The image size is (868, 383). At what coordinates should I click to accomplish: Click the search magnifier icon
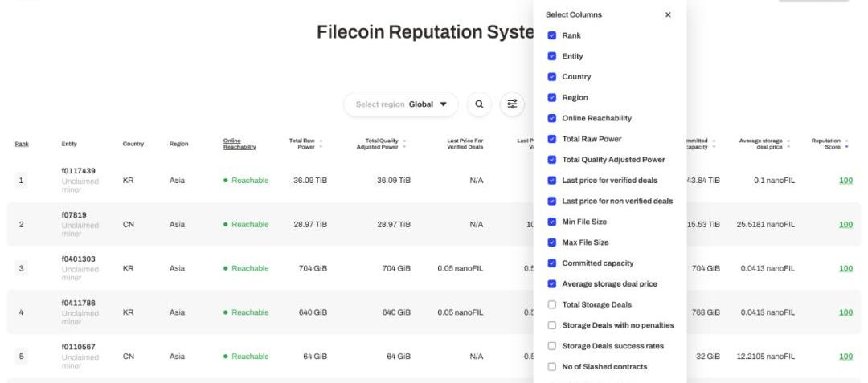tap(479, 104)
